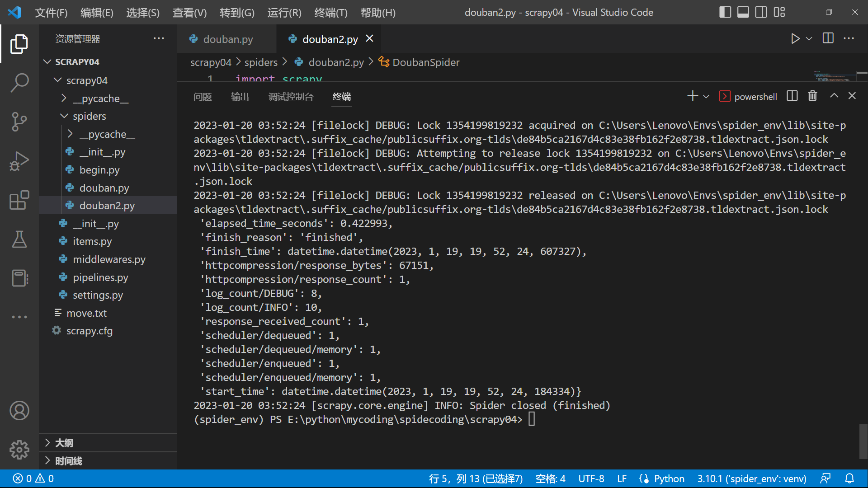Open notifications bell in status bar

[849, 479]
